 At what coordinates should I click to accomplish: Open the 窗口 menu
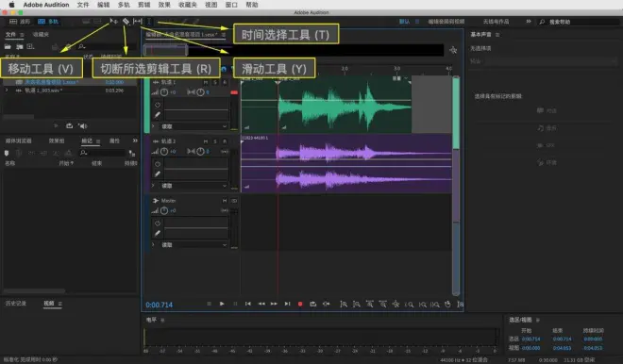(x=231, y=5)
